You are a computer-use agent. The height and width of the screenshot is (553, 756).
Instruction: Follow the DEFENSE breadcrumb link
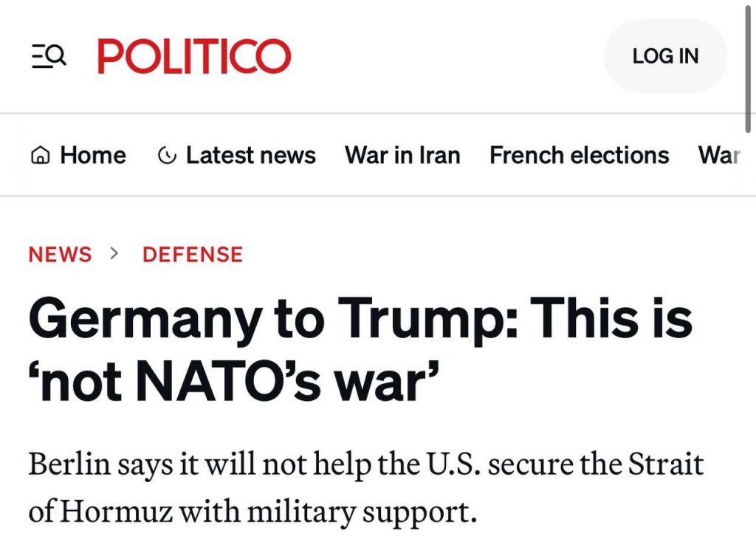tap(193, 255)
